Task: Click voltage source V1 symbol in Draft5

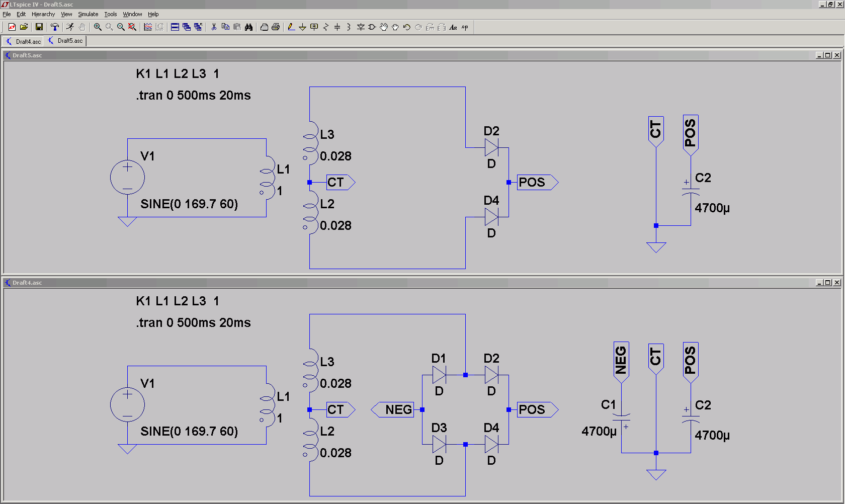Action: click(x=127, y=178)
